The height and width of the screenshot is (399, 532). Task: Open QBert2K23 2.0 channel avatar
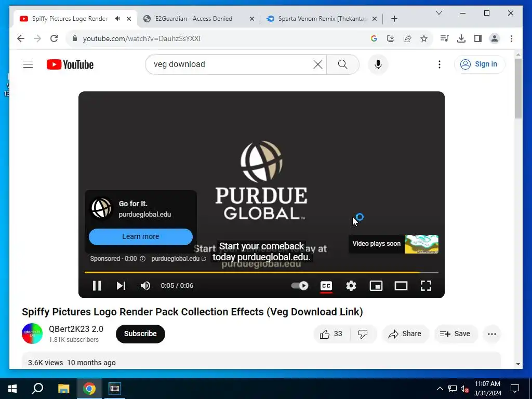(32, 334)
